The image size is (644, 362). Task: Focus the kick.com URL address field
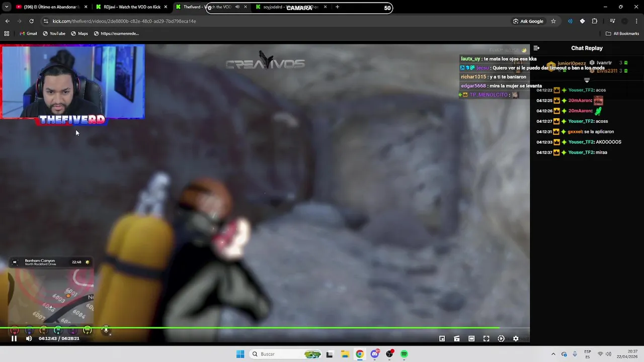(x=277, y=21)
